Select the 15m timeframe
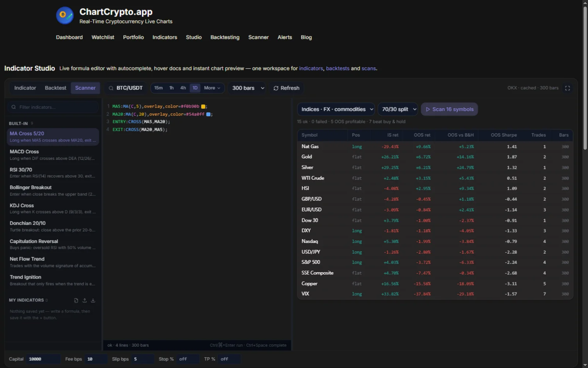This screenshot has height=368, width=588. point(158,88)
